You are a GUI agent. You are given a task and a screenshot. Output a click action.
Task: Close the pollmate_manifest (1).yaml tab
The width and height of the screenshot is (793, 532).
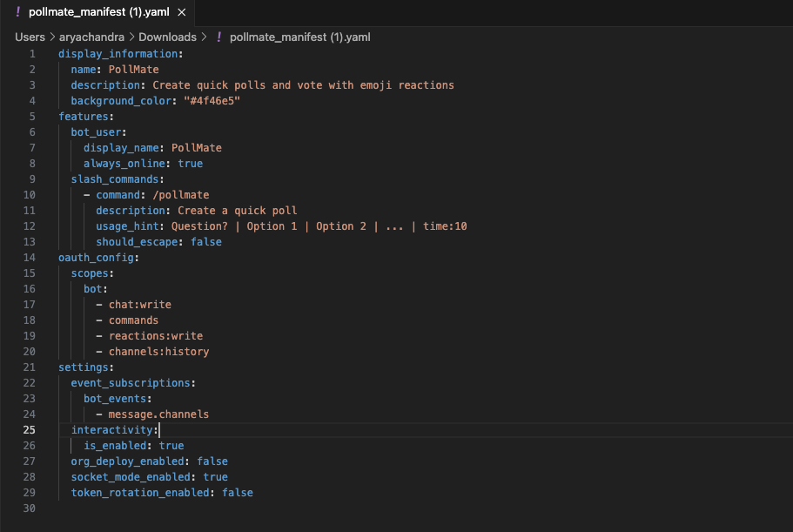[x=182, y=12]
